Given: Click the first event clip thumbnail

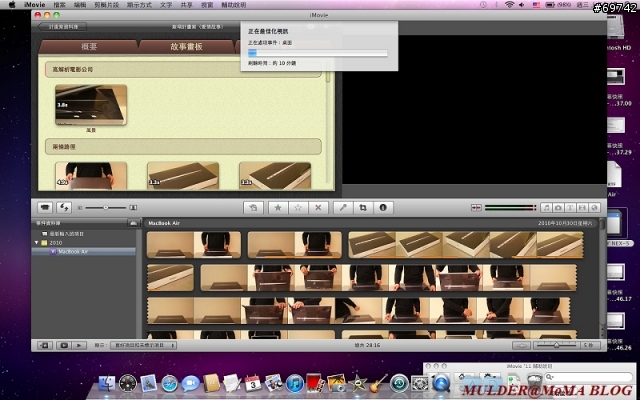Looking at the screenshot, I should 194,245.
